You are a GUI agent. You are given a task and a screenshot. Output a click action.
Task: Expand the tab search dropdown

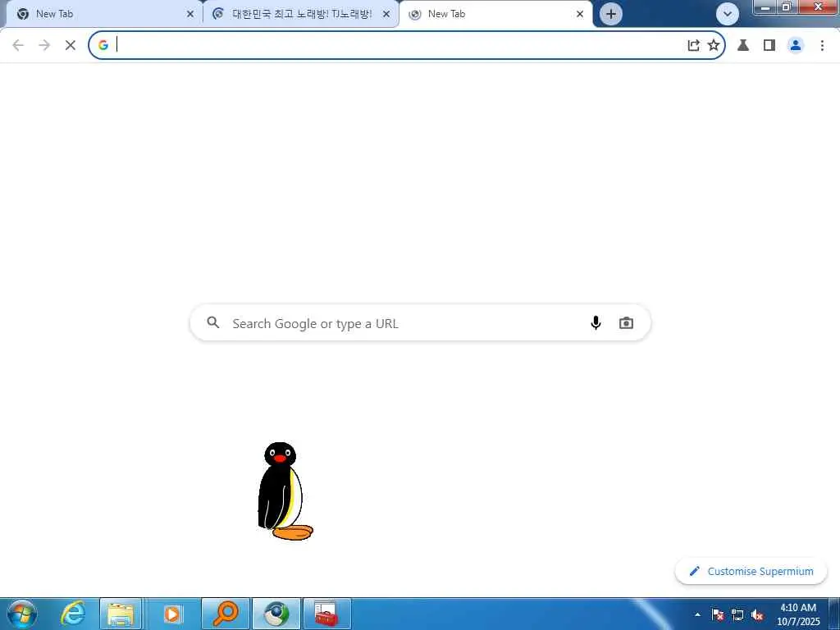[x=727, y=14]
